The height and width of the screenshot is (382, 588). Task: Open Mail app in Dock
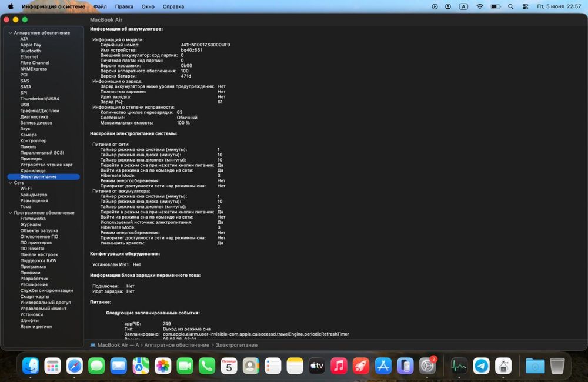click(119, 366)
